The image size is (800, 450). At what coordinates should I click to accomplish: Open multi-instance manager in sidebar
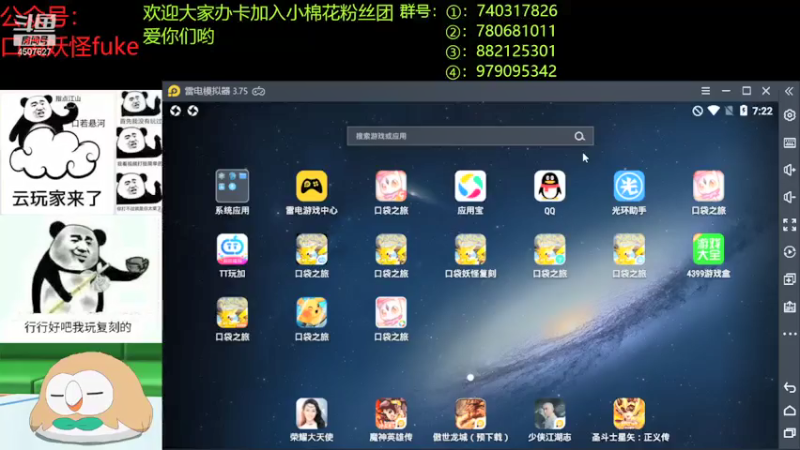(789, 279)
